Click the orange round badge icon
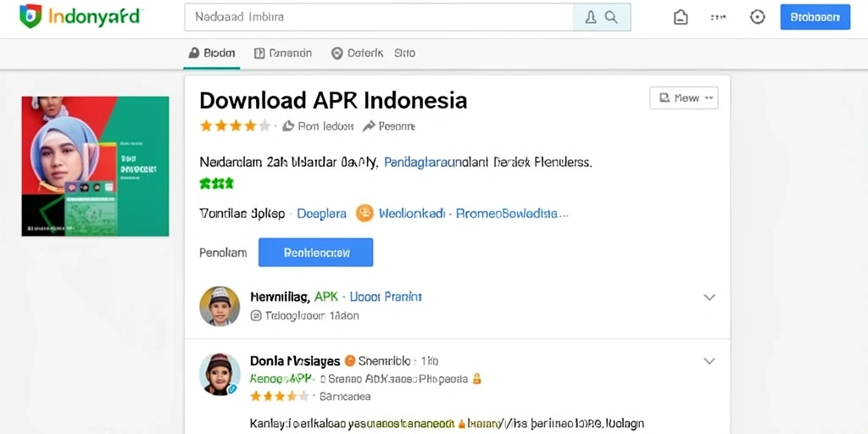Image resolution: width=868 pixels, height=434 pixels. [364, 213]
